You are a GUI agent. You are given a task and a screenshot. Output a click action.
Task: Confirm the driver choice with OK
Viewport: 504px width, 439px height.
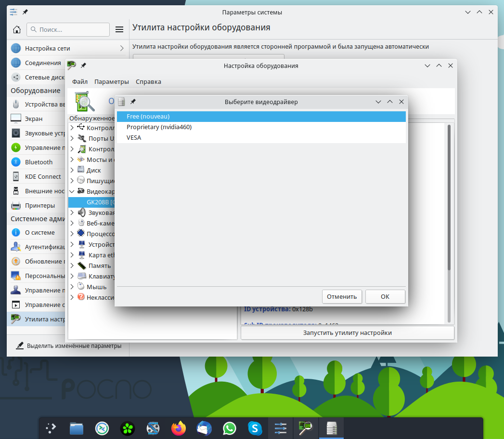tap(385, 296)
